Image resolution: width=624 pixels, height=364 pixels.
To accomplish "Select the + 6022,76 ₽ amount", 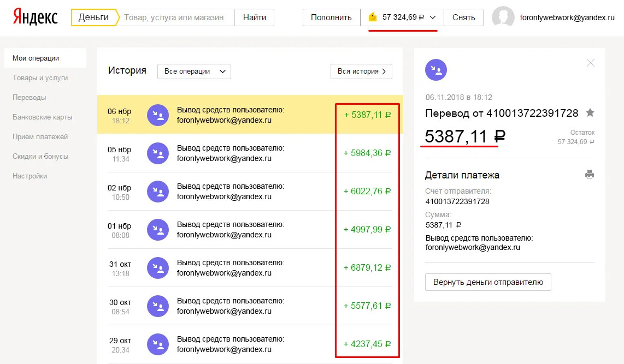I will (367, 191).
